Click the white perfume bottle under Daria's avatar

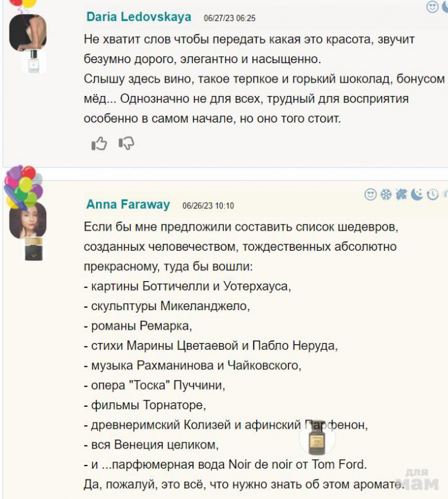33,62
